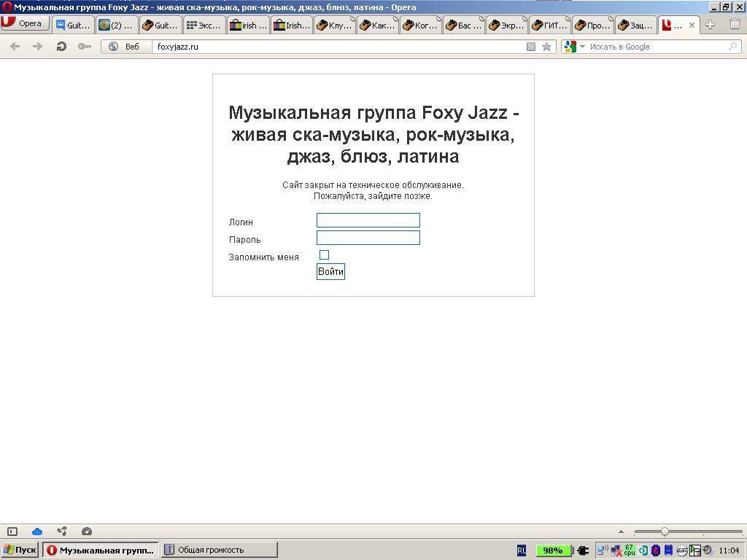The image size is (747, 560).
Task: Open Opera Link cloud icon in status bar
Action: click(37, 532)
